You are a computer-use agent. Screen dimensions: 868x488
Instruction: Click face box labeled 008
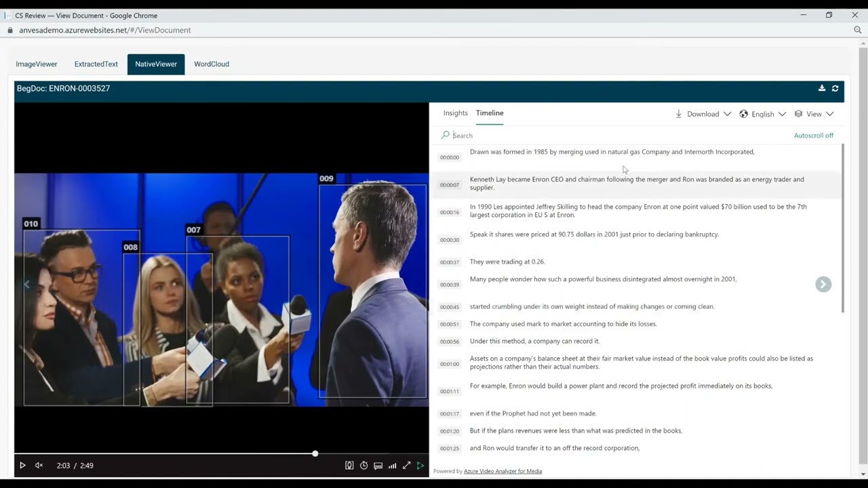[x=167, y=329]
